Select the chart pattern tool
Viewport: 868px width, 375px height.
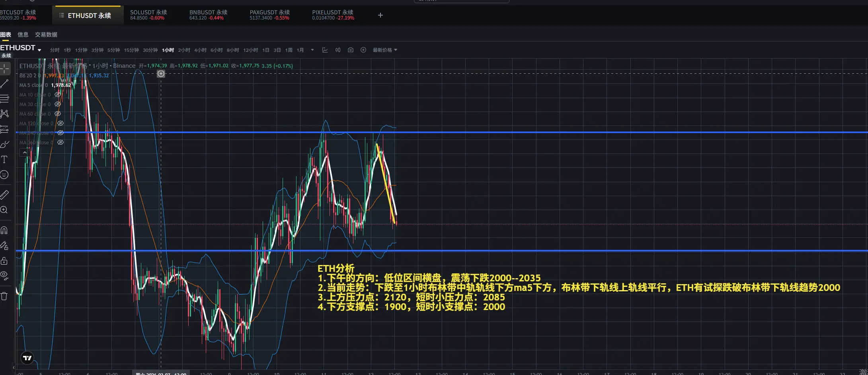[4, 114]
